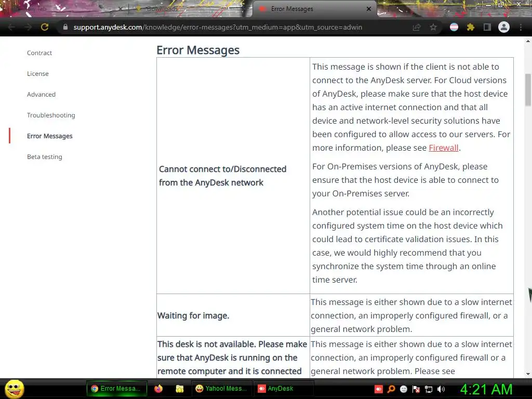Viewport: 532px width, 399px height.
Task: Open the file explorer folder taskbar icon
Action: click(179, 389)
